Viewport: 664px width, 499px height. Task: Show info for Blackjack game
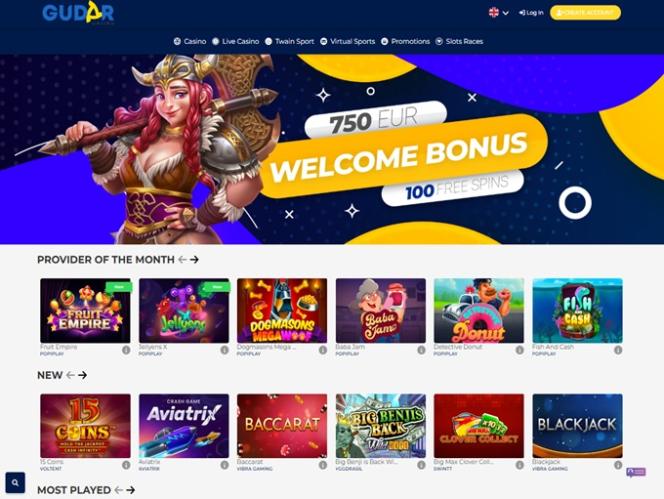(618, 465)
